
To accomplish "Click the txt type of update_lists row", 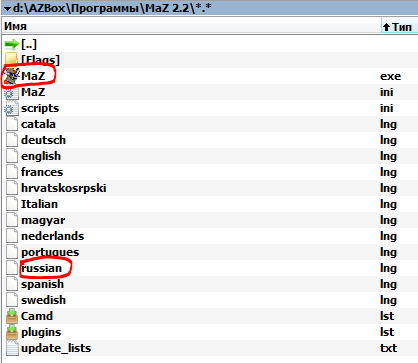I will pyautogui.click(x=388, y=348).
